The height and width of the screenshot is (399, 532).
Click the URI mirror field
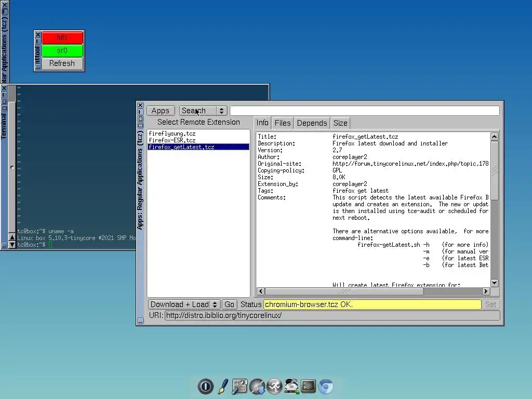click(332, 315)
